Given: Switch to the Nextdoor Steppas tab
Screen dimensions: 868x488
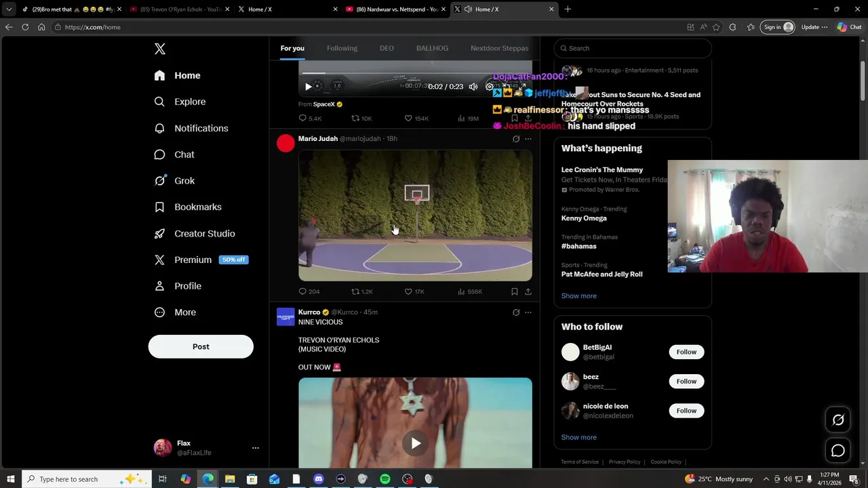Looking at the screenshot, I should point(499,48).
